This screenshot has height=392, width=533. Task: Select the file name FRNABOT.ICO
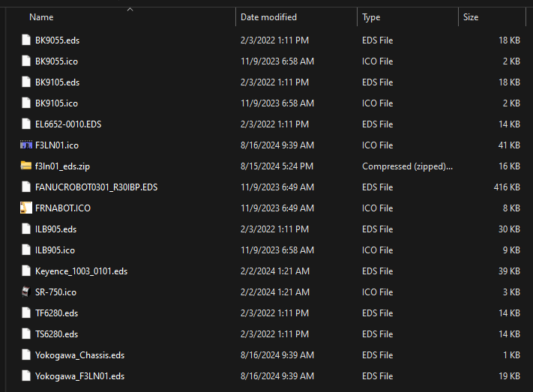(63, 208)
